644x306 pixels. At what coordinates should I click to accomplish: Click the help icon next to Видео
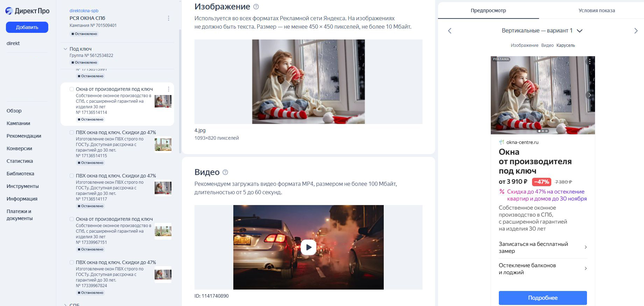click(225, 172)
